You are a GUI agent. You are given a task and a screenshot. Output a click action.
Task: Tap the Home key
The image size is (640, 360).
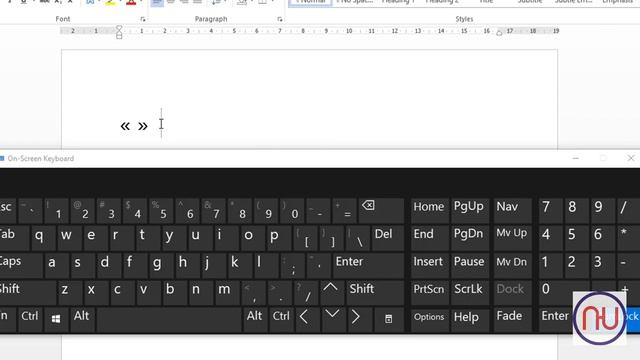pos(429,211)
